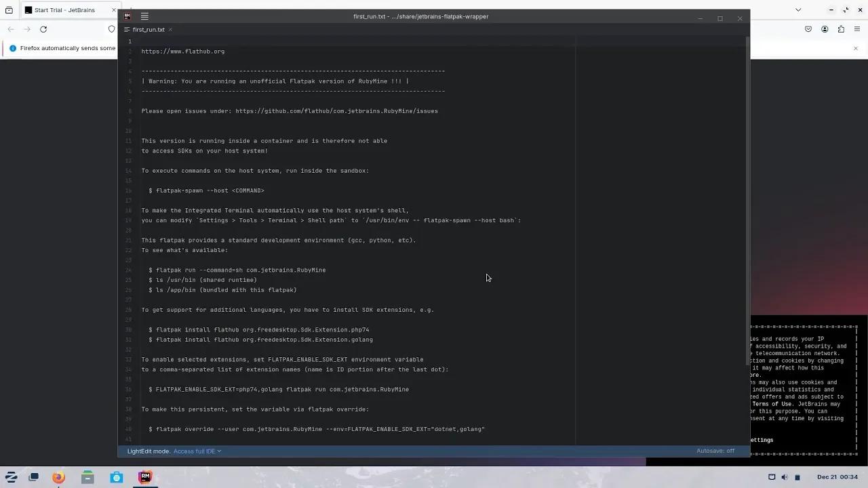868x488 pixels.
Task: Click the RubyMine icon in the taskbar
Action: coord(145,477)
